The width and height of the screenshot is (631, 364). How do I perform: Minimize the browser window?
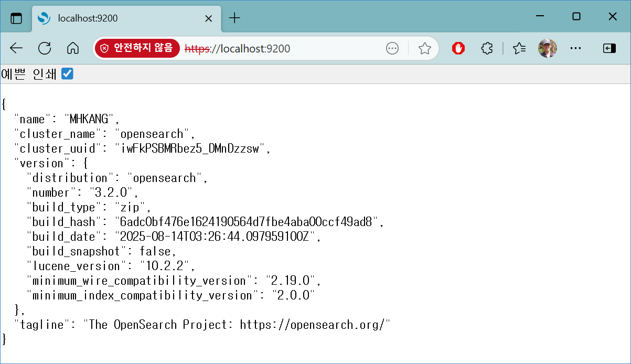tap(540, 17)
